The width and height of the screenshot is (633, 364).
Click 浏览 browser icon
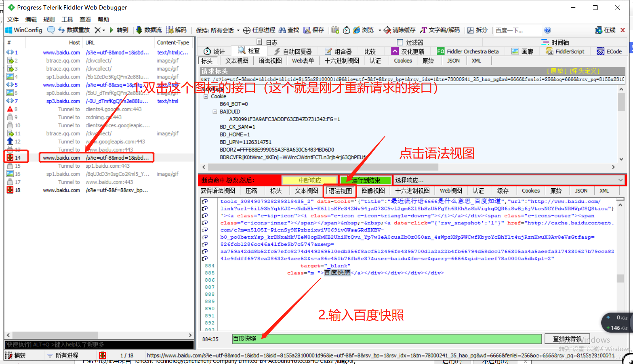(357, 30)
